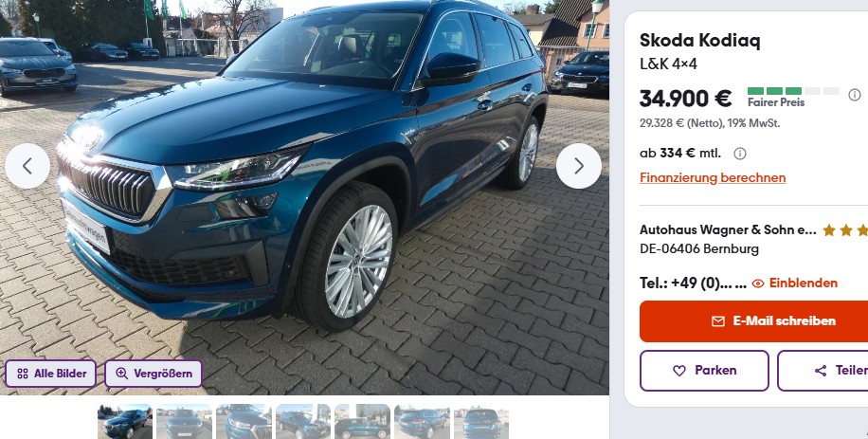The image size is (868, 439).
Task: Open Finanzierung berechnen link
Action: pos(713,177)
